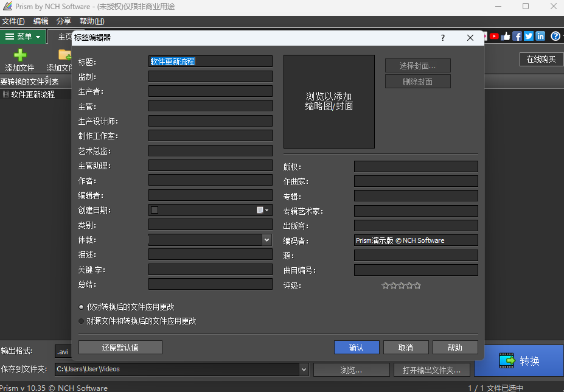Open the LinkedIn share icon
Screen dimensions: 564x392
(x=540, y=37)
